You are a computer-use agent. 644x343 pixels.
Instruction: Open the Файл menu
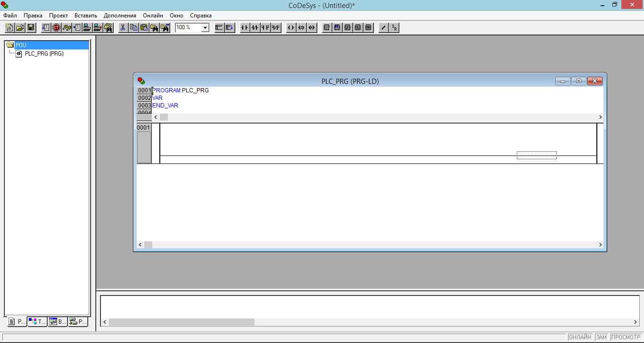10,16
